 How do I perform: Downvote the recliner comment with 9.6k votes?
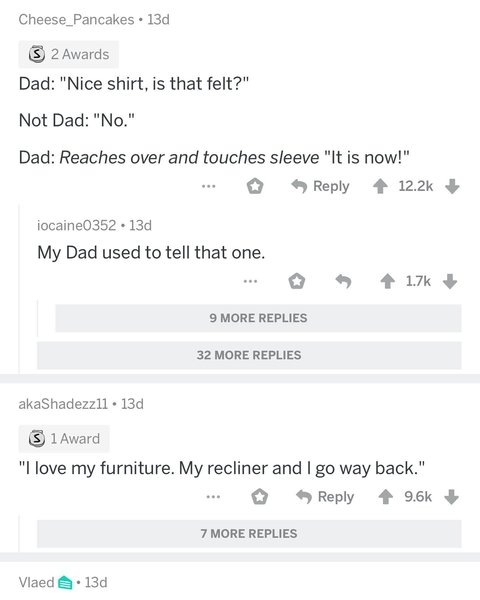pos(452,497)
